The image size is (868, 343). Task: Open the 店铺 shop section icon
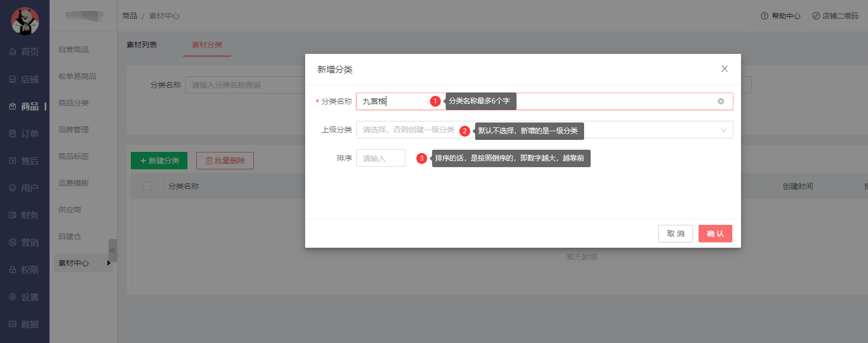[13, 79]
